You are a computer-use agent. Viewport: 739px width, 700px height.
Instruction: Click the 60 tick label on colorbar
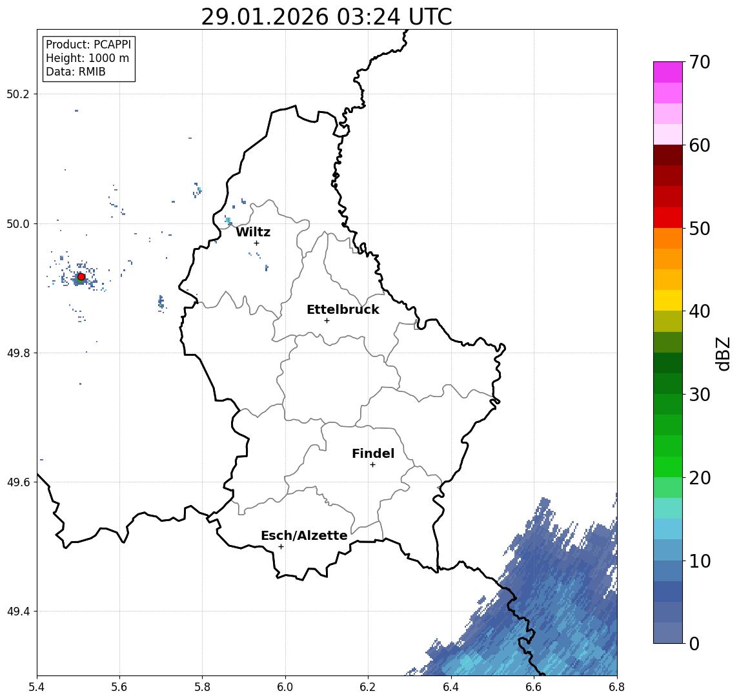700,146
